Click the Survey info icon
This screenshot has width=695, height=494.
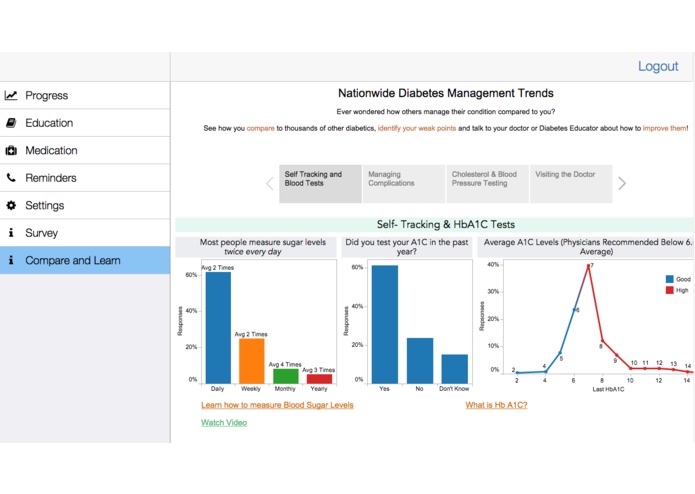tap(11, 233)
